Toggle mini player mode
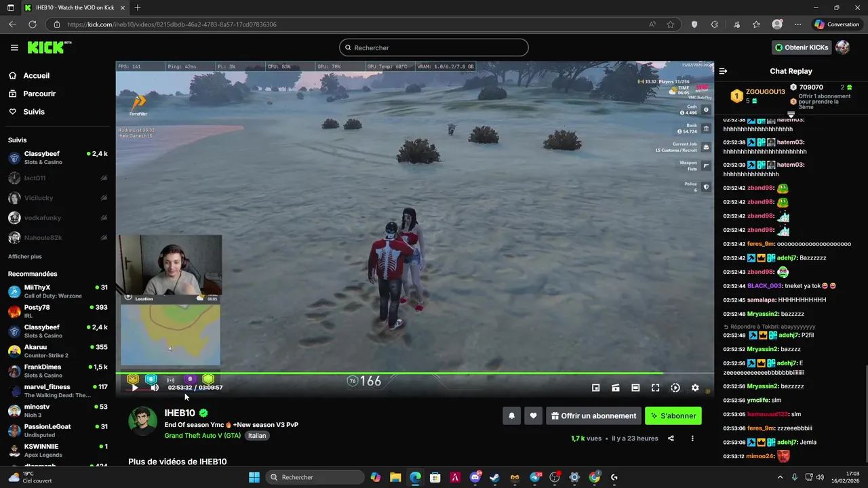 [595, 388]
